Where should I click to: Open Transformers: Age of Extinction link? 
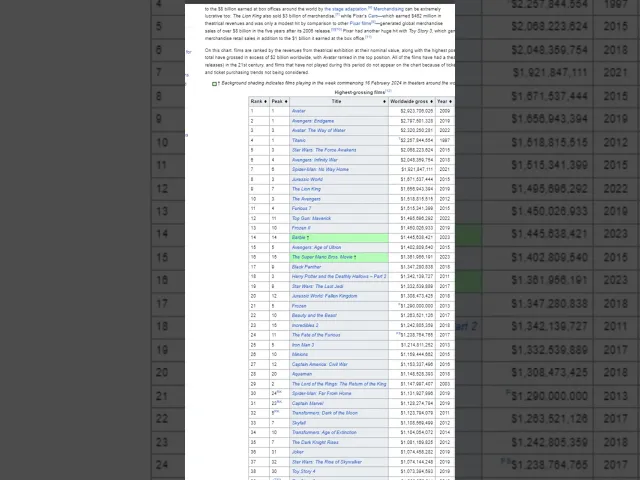(x=324, y=432)
